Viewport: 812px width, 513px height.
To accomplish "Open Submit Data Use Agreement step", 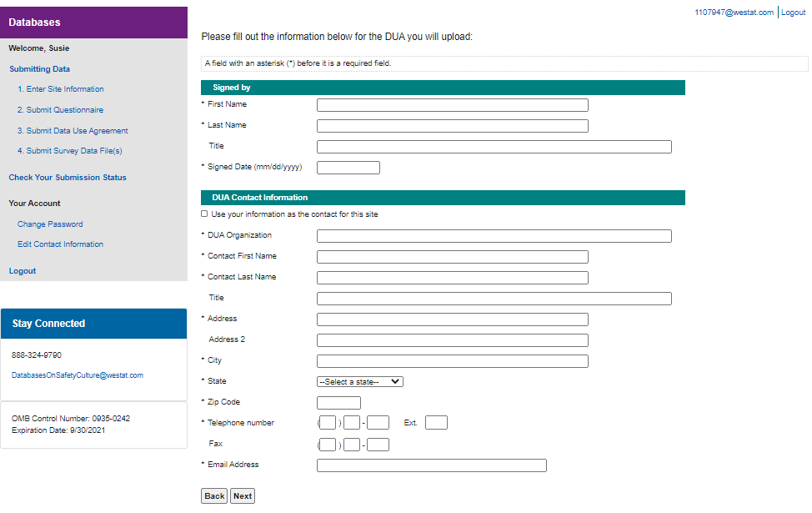I will tap(73, 131).
